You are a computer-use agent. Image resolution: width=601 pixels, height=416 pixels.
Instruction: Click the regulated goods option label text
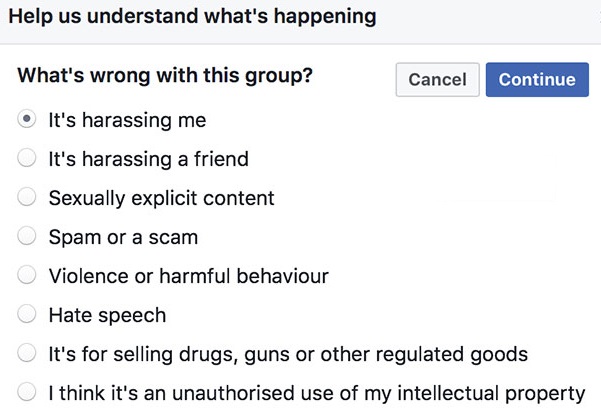pyautogui.click(x=288, y=355)
